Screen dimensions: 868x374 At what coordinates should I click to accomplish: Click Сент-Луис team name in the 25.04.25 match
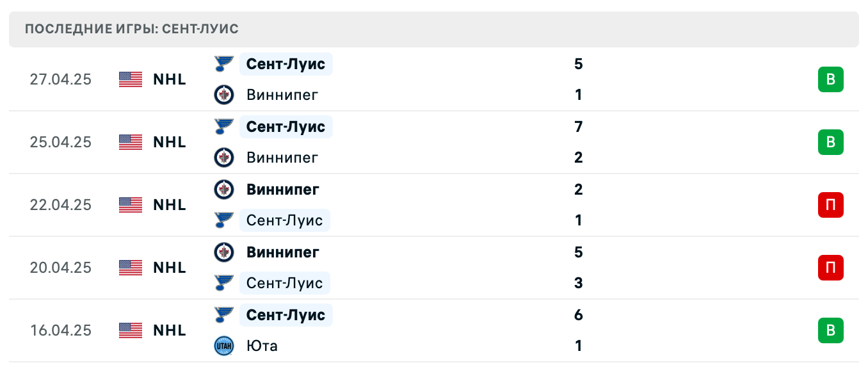[x=285, y=127]
